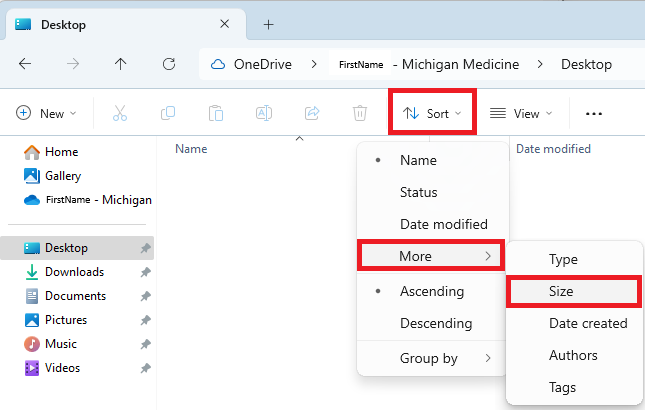Image resolution: width=645 pixels, height=410 pixels.
Task: Open the Sort dropdown menu
Action: point(432,113)
